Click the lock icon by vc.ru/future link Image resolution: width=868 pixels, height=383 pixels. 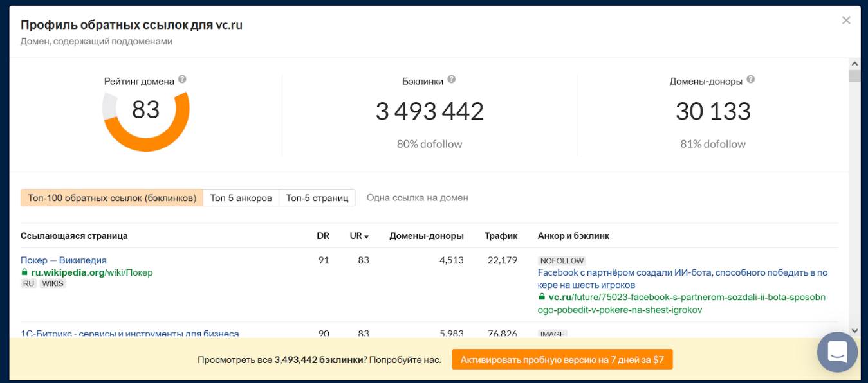coord(542,297)
